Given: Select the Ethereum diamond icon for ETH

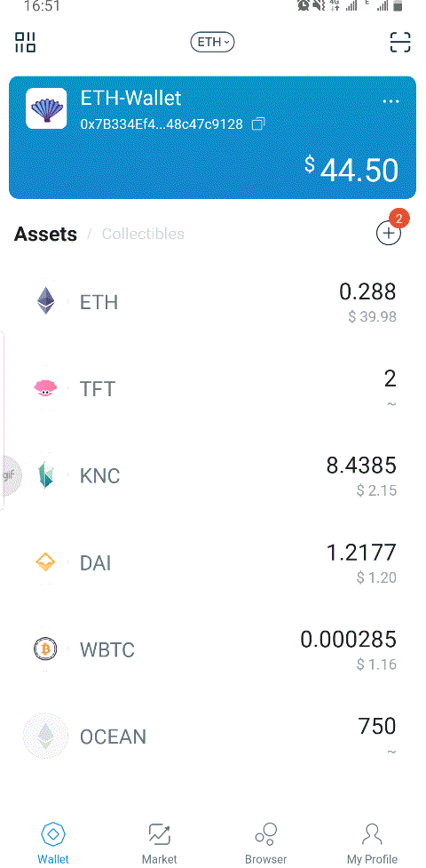Looking at the screenshot, I should (x=46, y=300).
